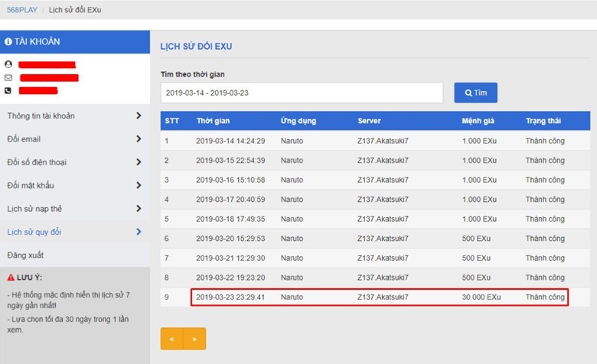Select timestamp 2019-03-17 20:40:59

(230, 200)
